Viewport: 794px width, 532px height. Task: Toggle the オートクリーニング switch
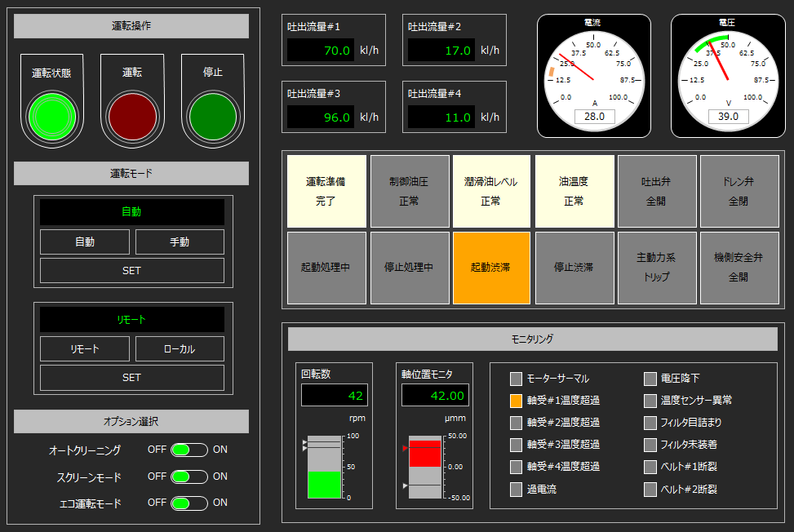(189, 450)
